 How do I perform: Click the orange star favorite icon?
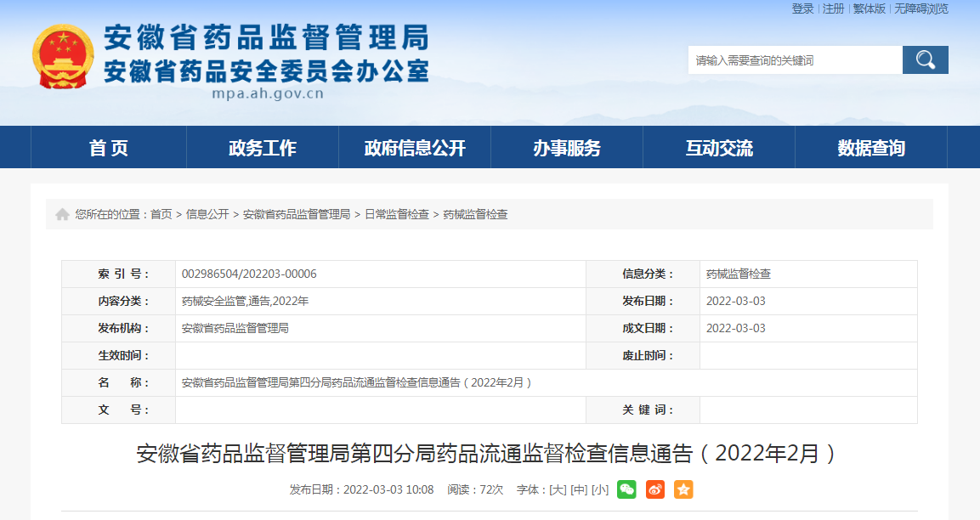pos(683,489)
